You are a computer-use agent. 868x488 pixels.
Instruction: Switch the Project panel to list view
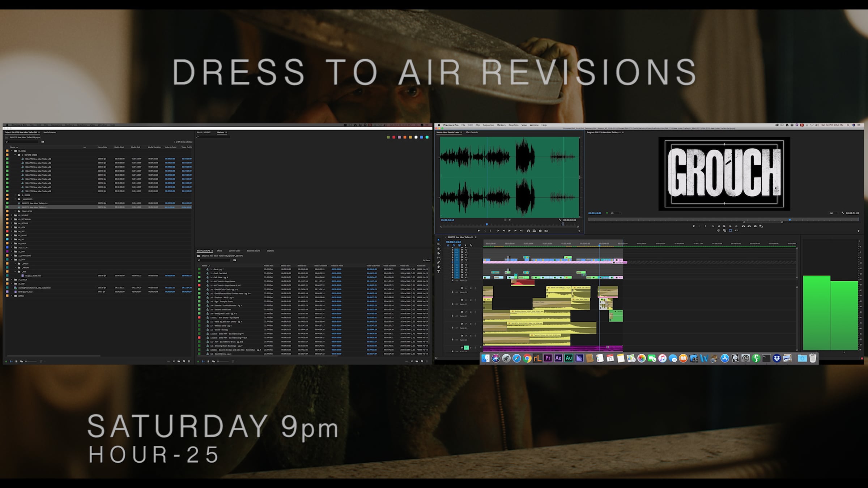pos(11,361)
